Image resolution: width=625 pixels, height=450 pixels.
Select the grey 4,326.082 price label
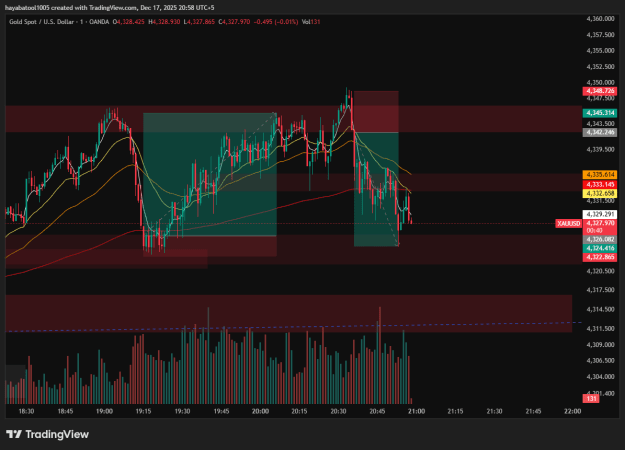(x=600, y=239)
